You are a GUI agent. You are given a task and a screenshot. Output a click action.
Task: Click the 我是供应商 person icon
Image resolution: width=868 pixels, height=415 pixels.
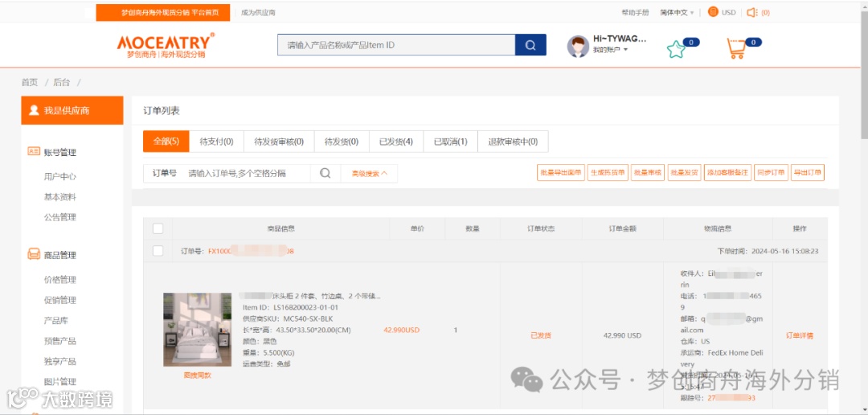35,110
